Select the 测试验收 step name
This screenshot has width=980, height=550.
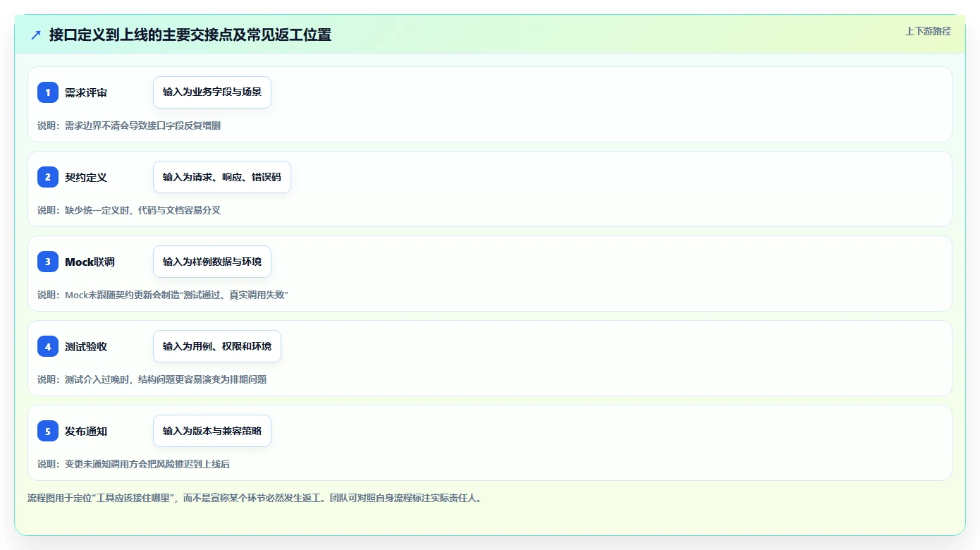[86, 346]
